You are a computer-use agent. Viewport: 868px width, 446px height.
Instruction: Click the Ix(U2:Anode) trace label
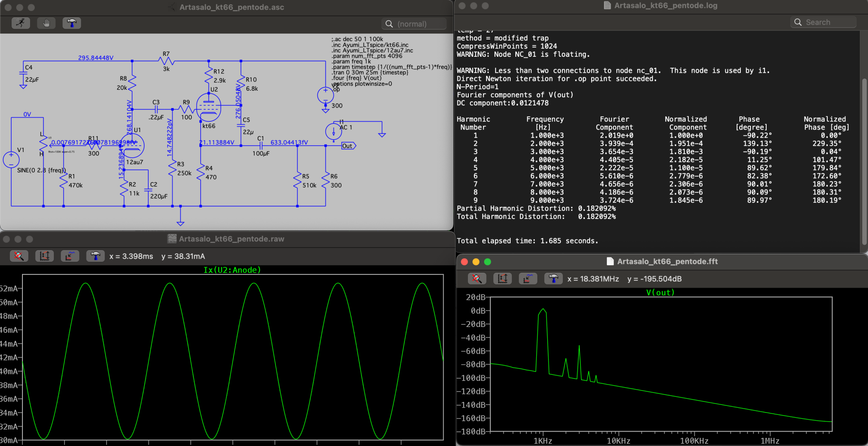232,270
